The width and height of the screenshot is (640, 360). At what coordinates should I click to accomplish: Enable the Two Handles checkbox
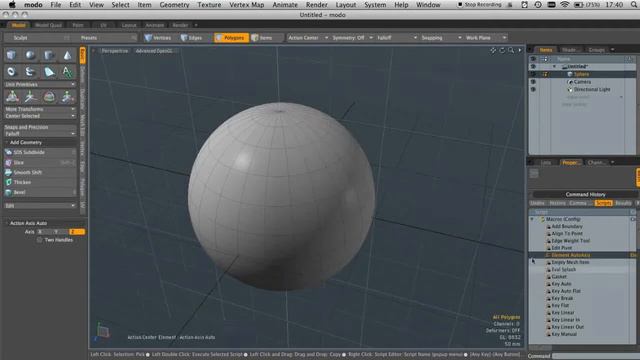[x=40, y=240]
